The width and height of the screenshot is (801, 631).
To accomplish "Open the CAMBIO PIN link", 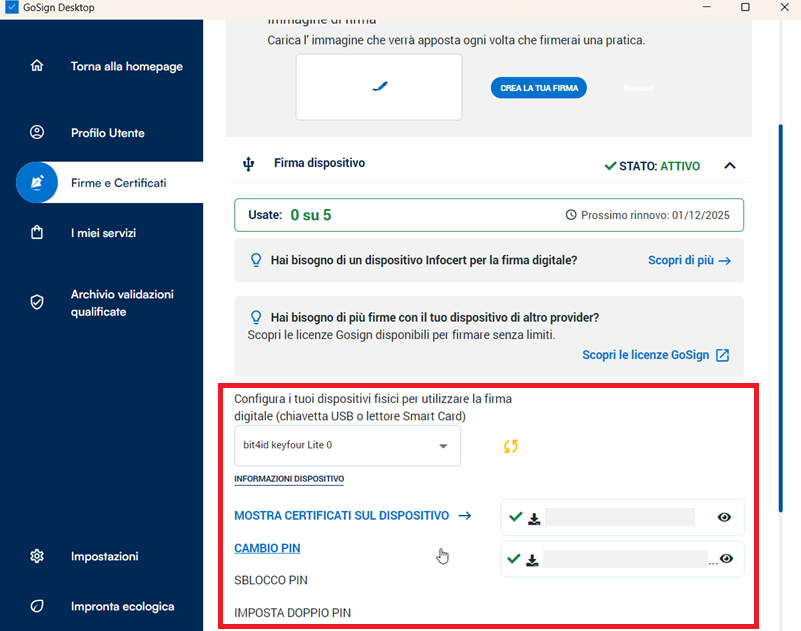I will (267, 548).
